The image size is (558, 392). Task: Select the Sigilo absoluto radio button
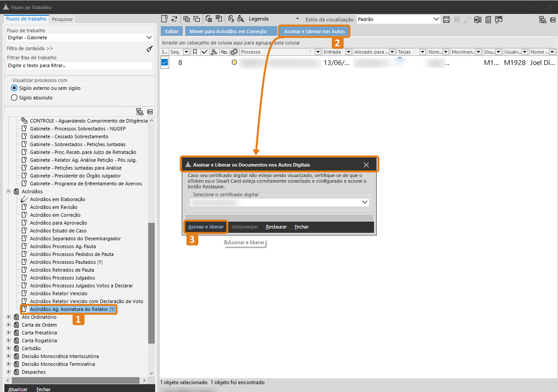(14, 98)
